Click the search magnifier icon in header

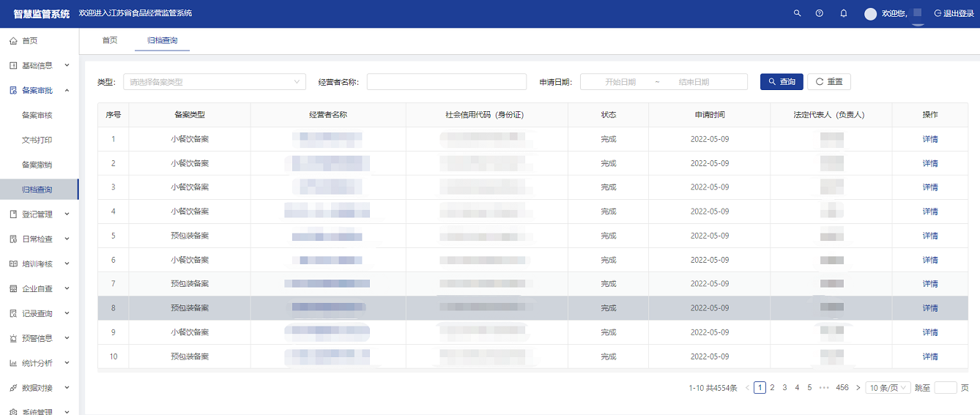tap(797, 14)
